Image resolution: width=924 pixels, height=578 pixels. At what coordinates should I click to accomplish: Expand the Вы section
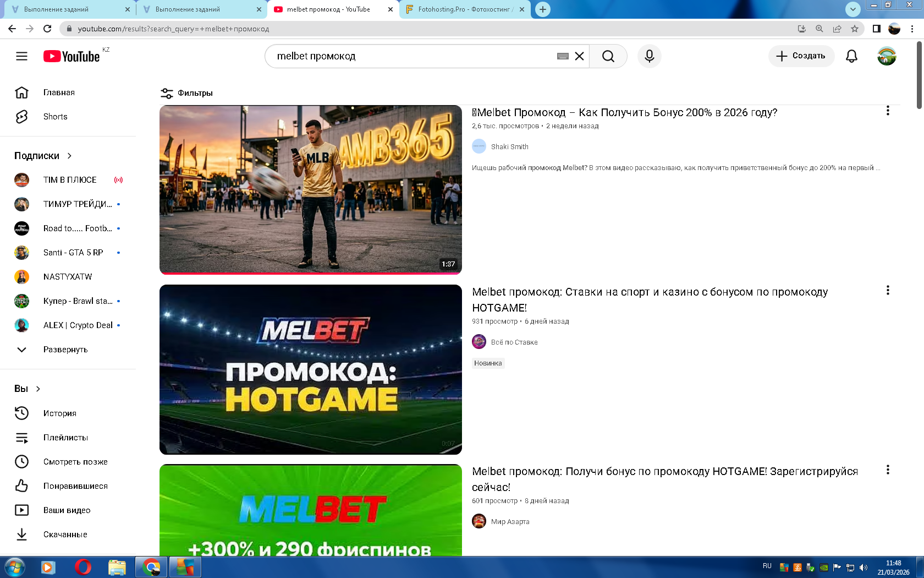[28, 389]
